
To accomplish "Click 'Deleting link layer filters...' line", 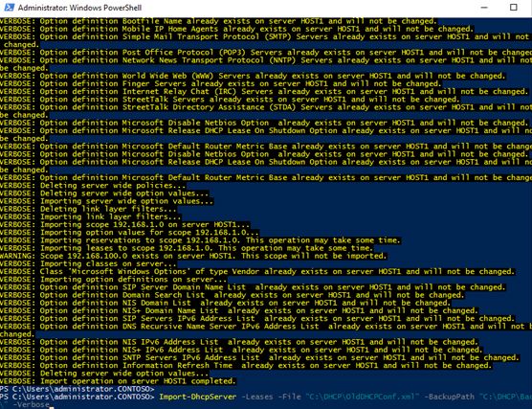I will [x=88, y=209].
